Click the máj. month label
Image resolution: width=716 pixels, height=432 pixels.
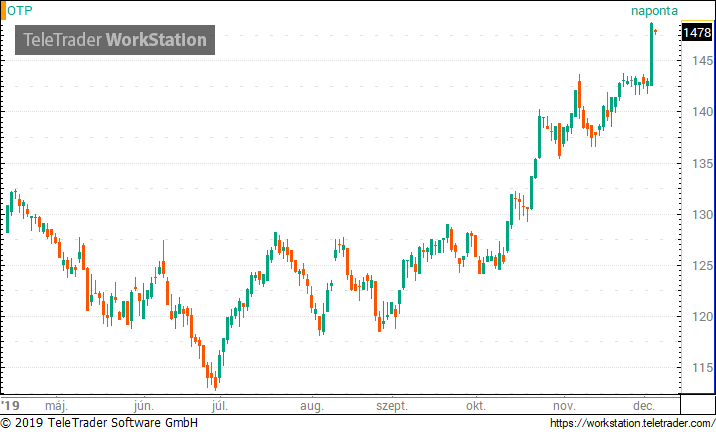click(x=57, y=406)
